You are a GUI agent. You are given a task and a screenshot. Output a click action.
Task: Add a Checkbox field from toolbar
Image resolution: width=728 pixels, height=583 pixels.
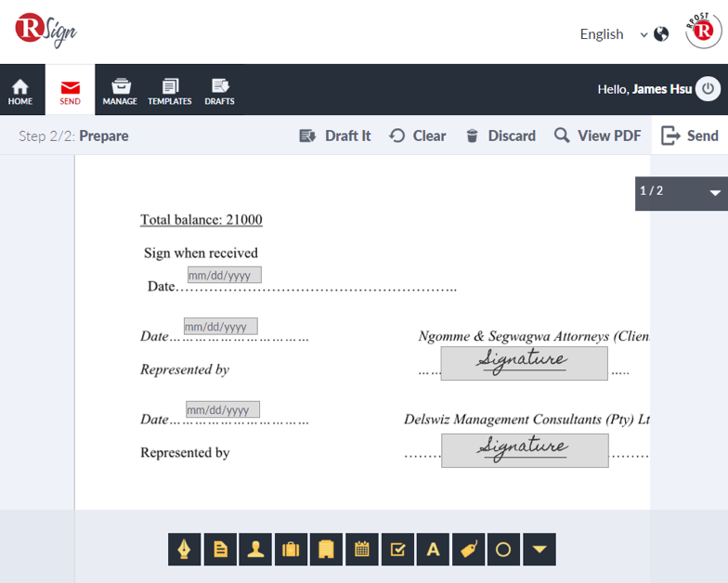point(397,550)
